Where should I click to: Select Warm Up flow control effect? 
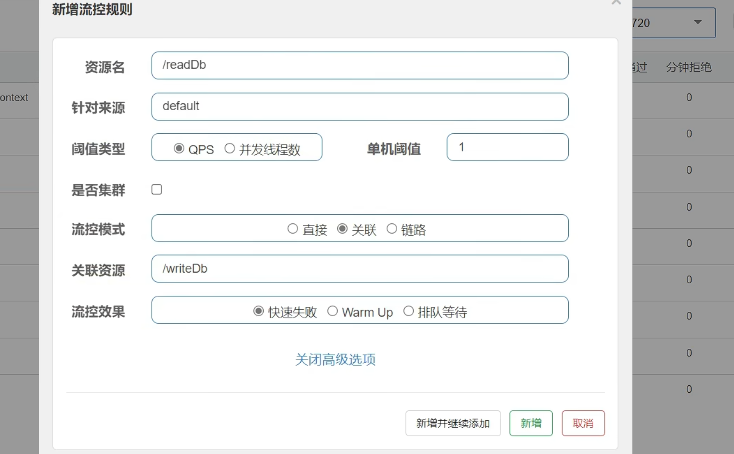click(332, 311)
